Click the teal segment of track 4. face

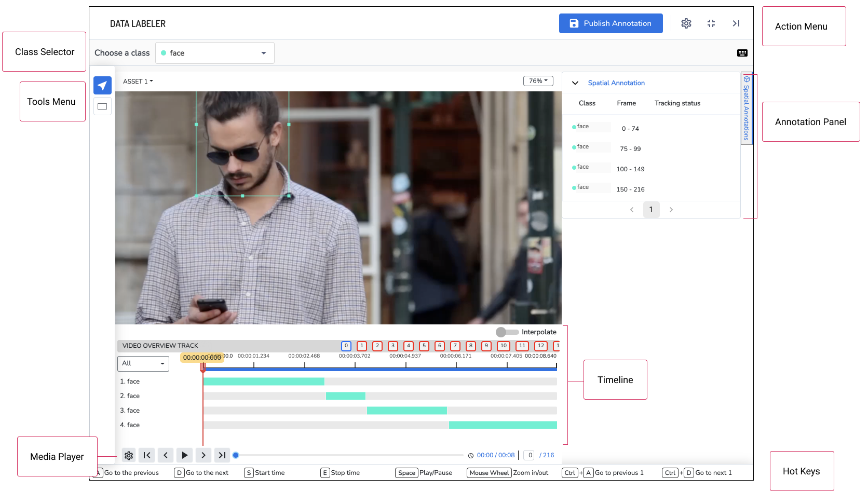pos(503,425)
